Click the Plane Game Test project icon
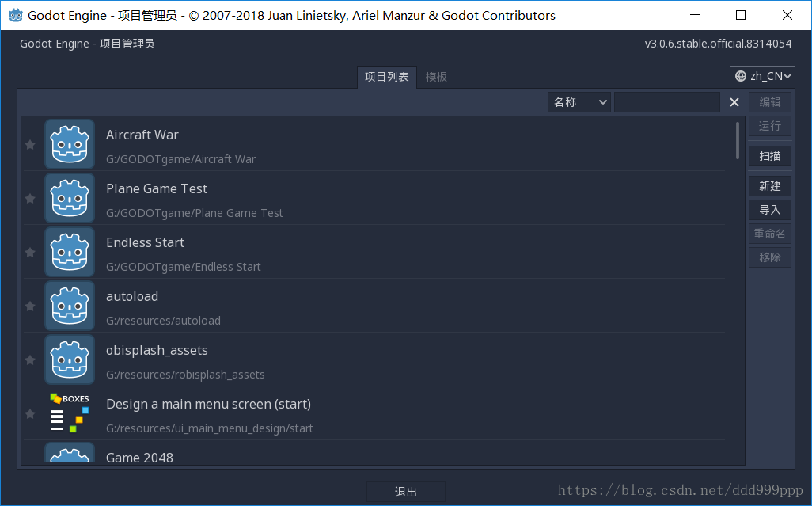The image size is (812, 506). [70, 198]
